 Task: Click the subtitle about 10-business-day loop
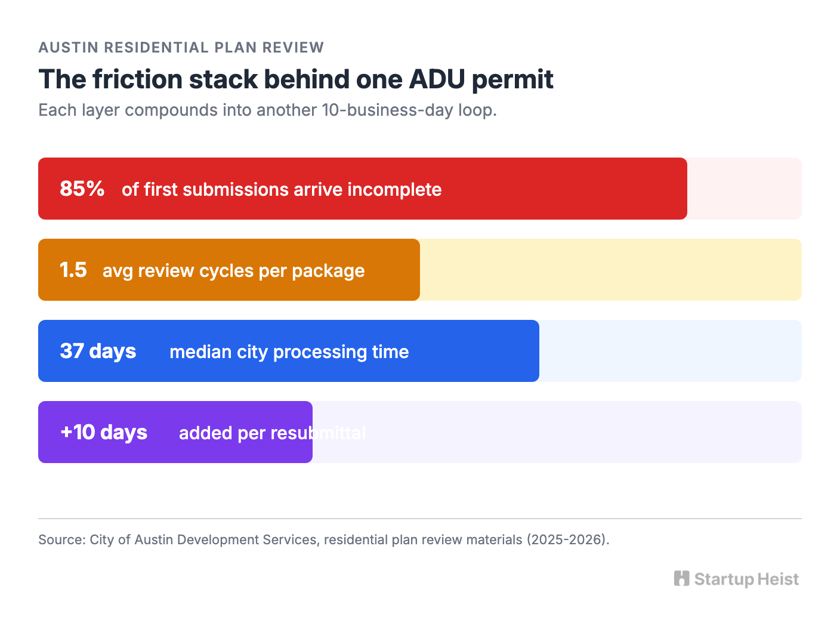point(268,110)
